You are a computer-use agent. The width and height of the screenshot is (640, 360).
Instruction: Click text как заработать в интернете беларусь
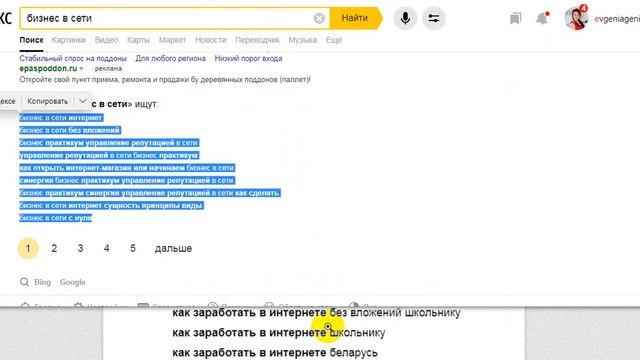coord(275,353)
